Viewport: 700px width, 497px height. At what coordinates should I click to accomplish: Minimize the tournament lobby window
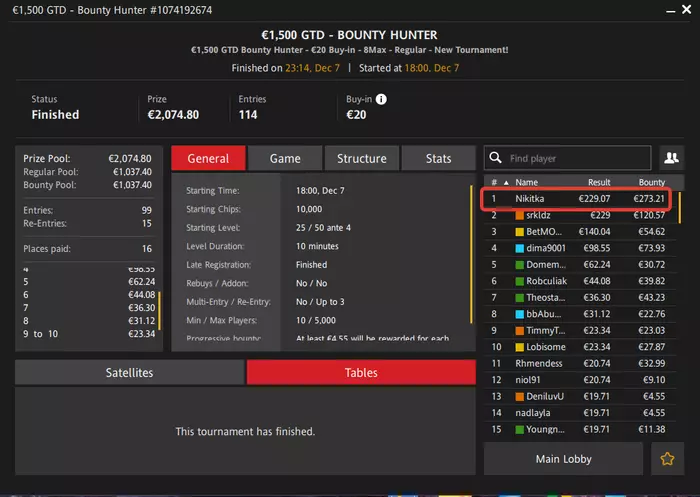click(671, 10)
